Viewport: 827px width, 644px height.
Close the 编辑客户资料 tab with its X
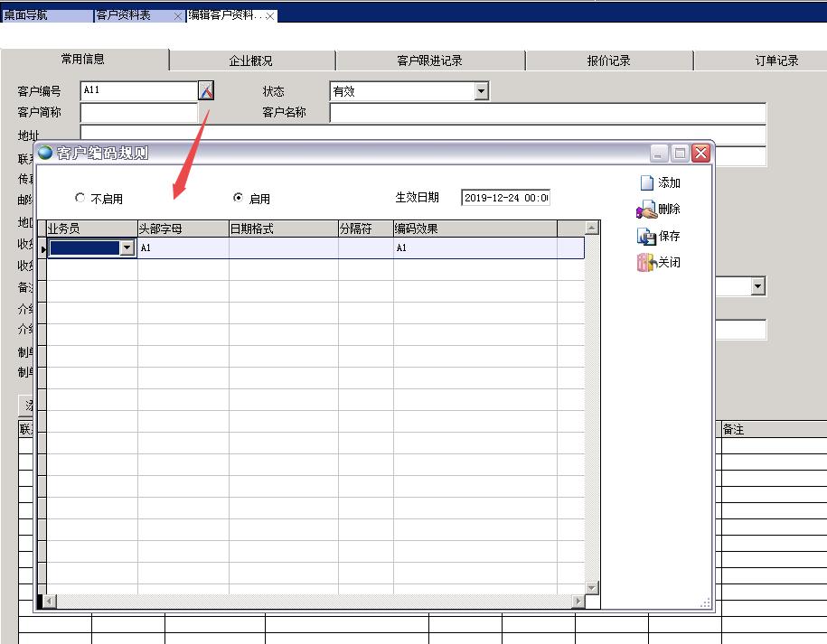[x=269, y=16]
